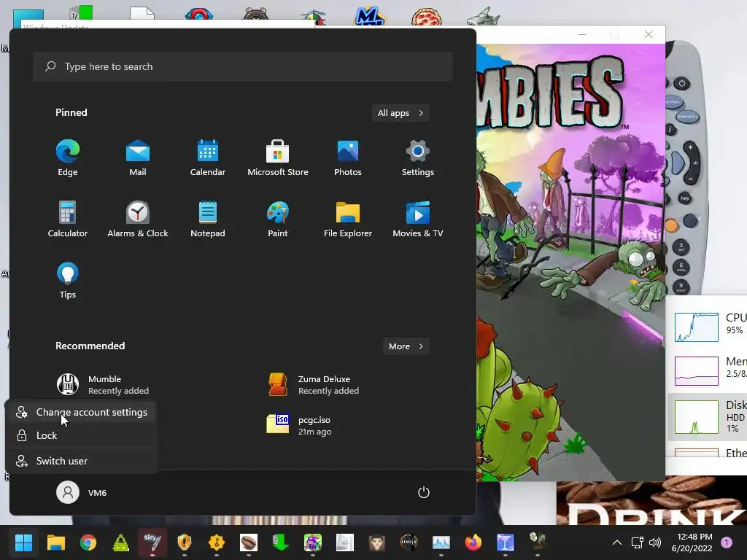
Task: Click the Windows Start button in taskbar
Action: 23,542
